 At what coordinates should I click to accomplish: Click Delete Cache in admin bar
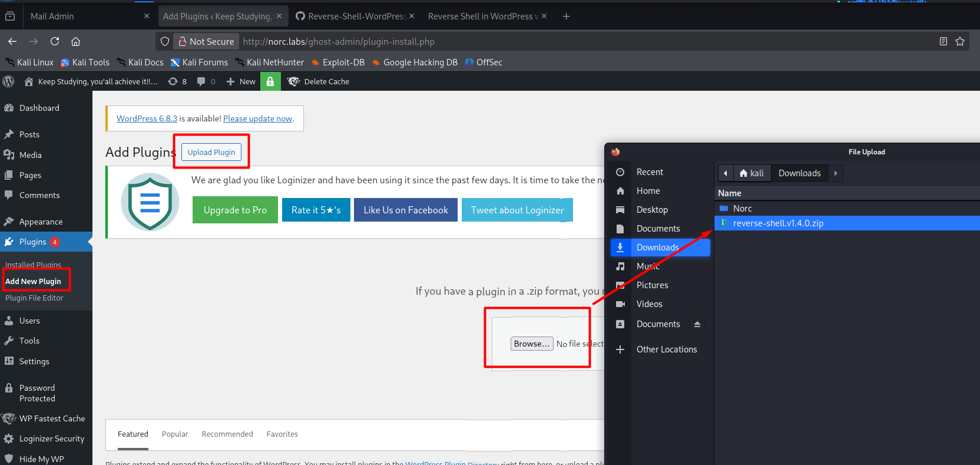coord(319,81)
